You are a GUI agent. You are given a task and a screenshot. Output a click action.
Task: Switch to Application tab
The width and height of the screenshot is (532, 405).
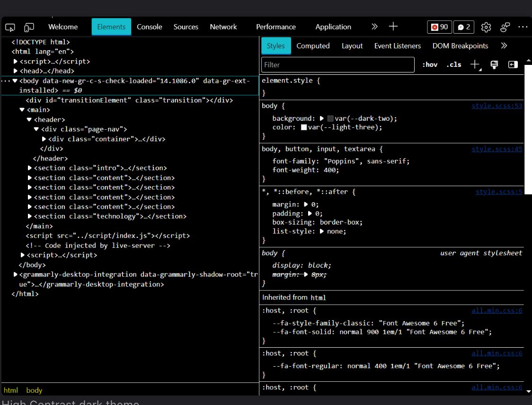click(x=333, y=27)
